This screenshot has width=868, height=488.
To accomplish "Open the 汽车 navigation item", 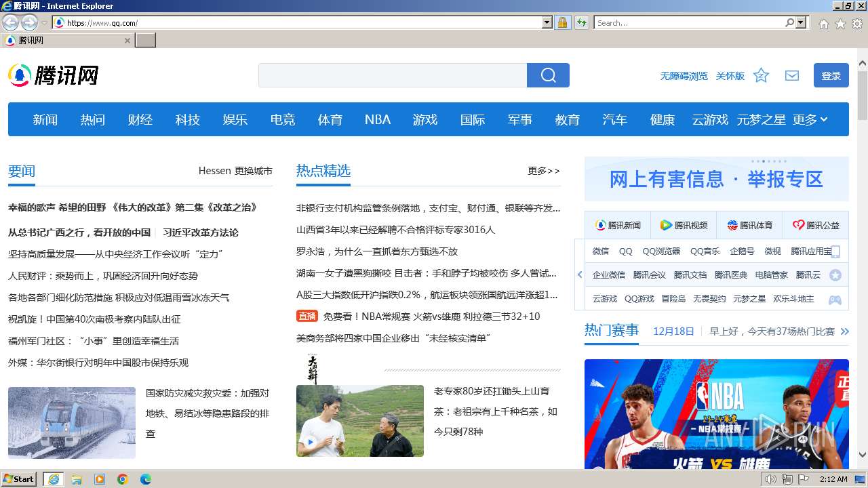I will coord(615,119).
